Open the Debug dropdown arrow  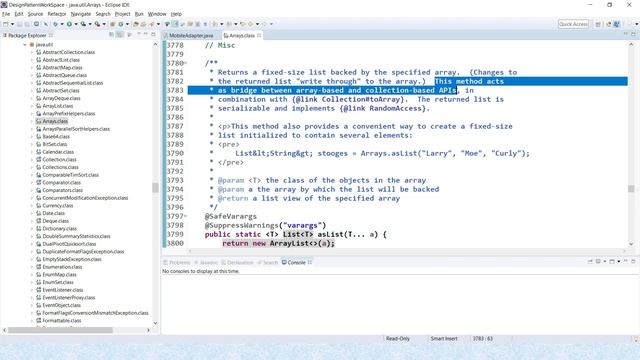[62, 24]
